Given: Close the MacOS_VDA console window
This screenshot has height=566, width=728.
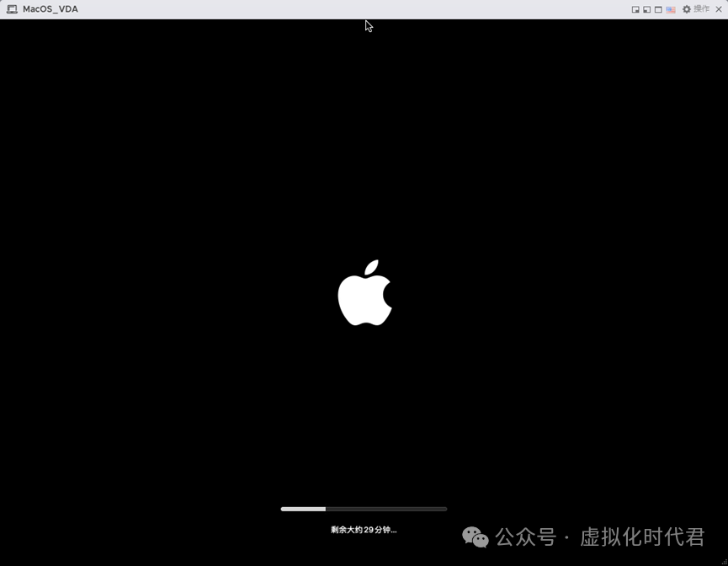Looking at the screenshot, I should coord(719,9).
